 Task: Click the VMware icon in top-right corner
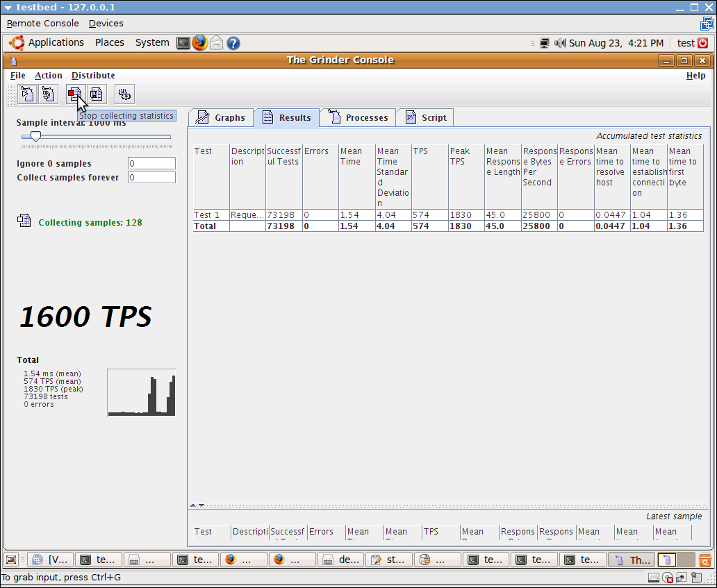[x=707, y=24]
